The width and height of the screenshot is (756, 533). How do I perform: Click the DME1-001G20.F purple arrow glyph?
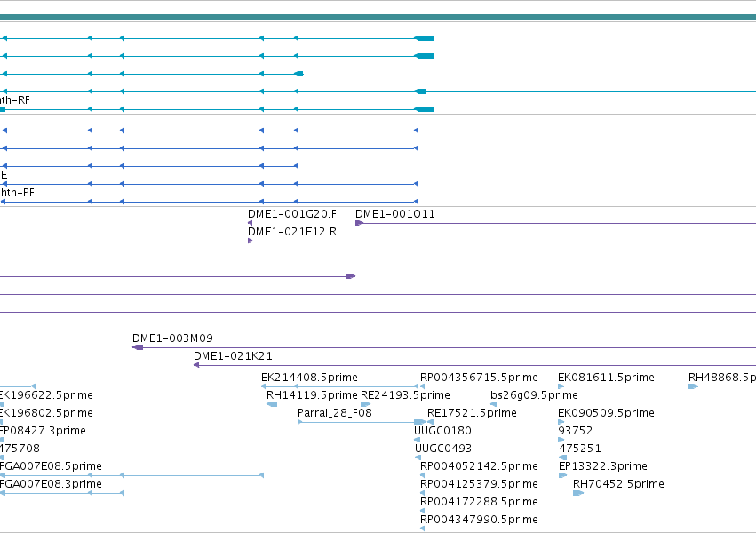[251, 223]
